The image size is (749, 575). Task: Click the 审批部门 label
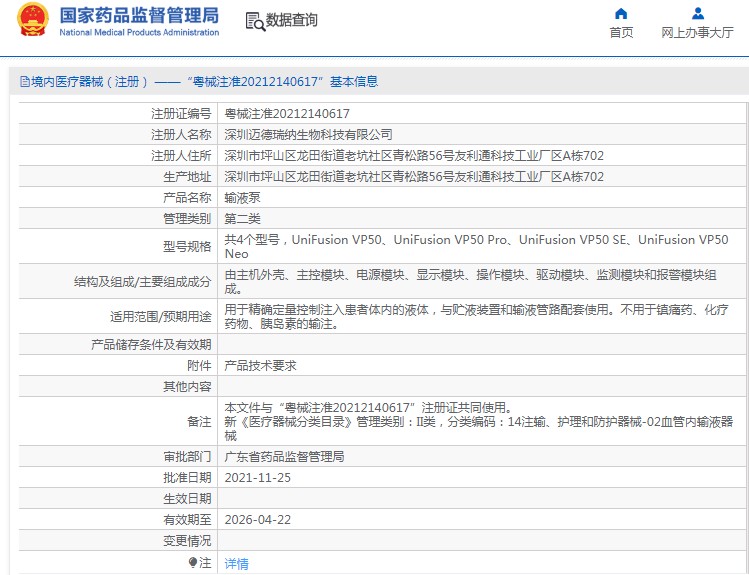coord(187,457)
